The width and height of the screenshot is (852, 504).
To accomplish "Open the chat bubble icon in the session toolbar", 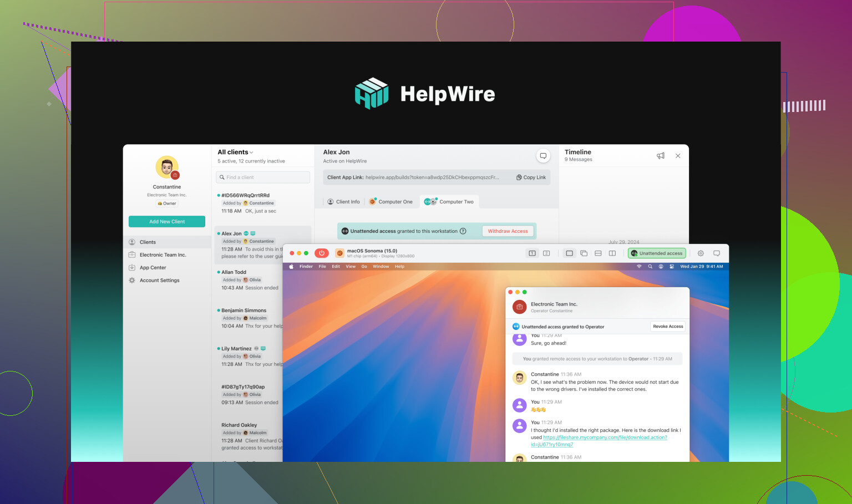I will [x=717, y=253].
